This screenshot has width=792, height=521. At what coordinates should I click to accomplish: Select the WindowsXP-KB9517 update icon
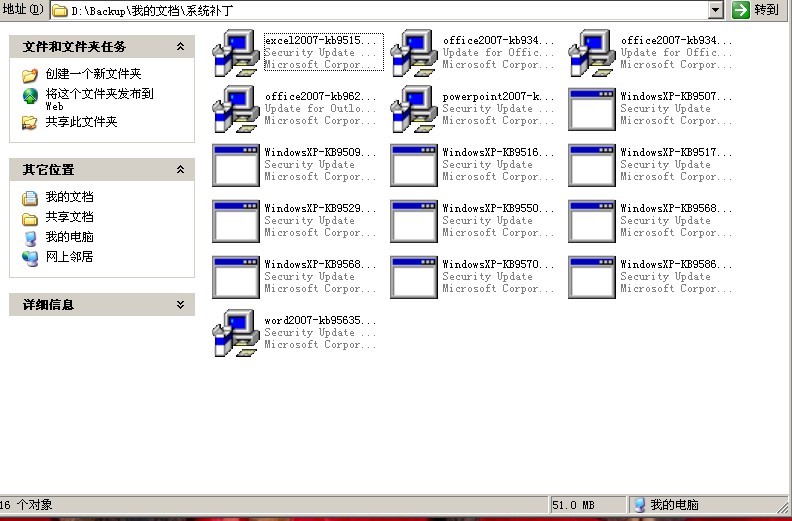pos(591,165)
